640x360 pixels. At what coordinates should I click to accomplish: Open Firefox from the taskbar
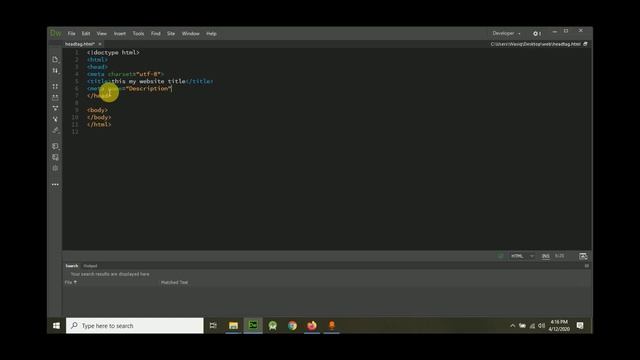click(312, 326)
